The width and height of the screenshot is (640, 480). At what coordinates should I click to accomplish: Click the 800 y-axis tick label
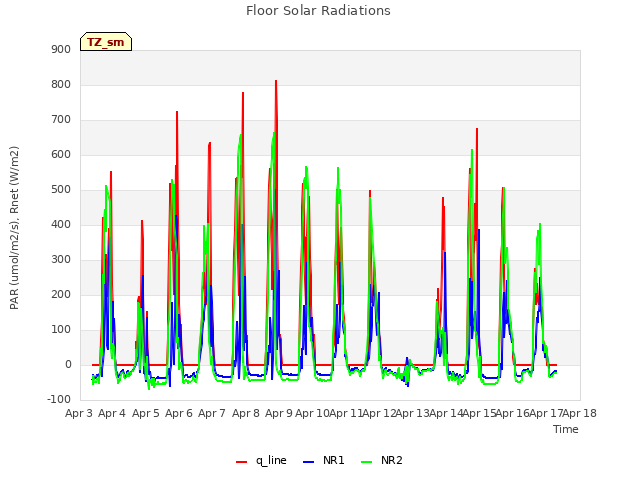(x=61, y=84)
